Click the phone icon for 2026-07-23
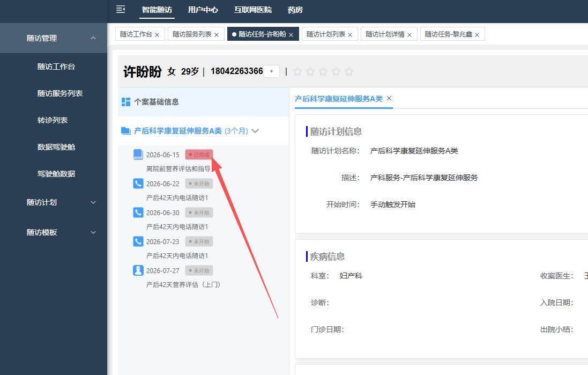 138,241
